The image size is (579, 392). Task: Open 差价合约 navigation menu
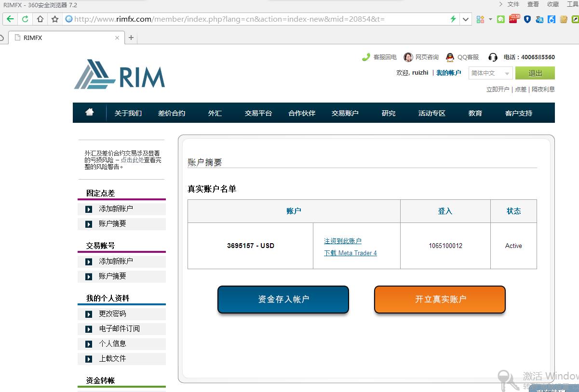(x=172, y=113)
